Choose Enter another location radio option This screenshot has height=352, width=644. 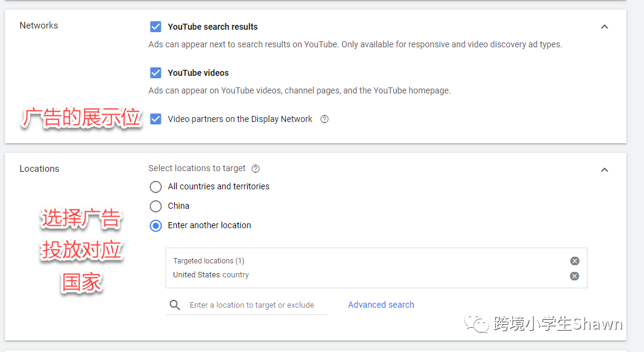pos(156,226)
